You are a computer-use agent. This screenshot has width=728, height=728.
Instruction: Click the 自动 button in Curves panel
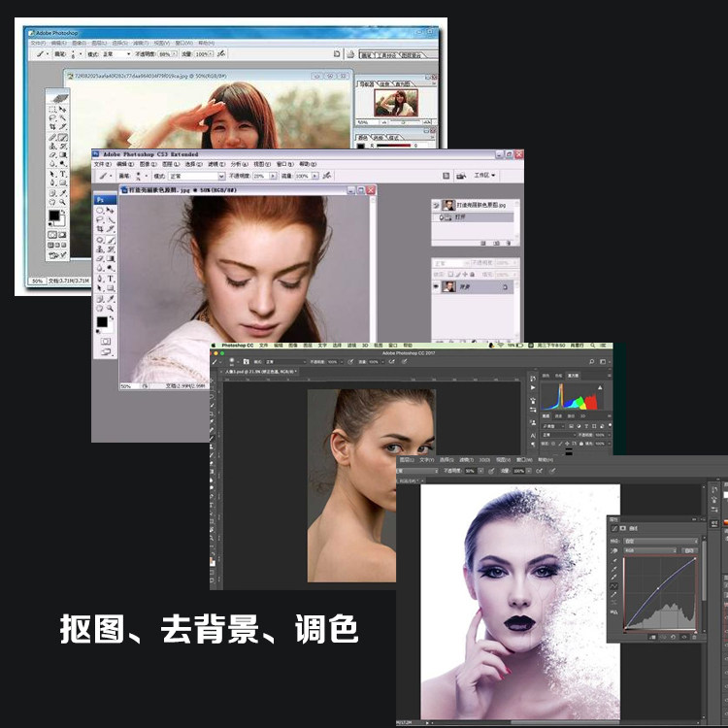[689, 550]
